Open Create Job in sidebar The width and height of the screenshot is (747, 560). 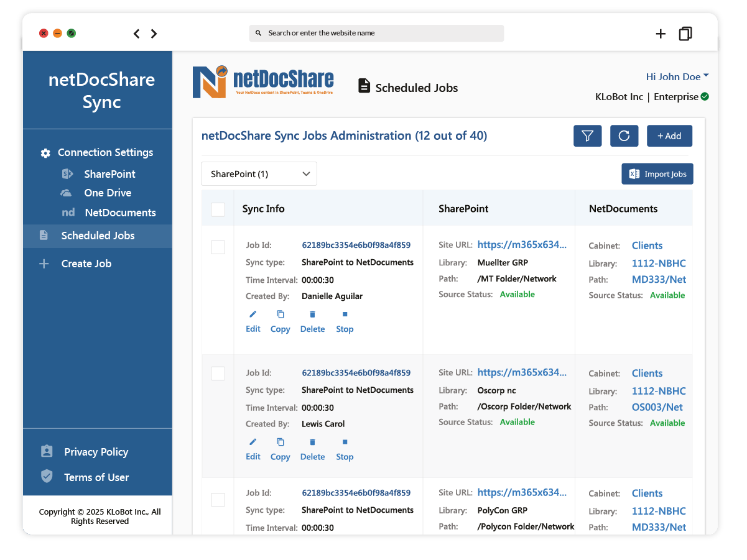(75, 264)
